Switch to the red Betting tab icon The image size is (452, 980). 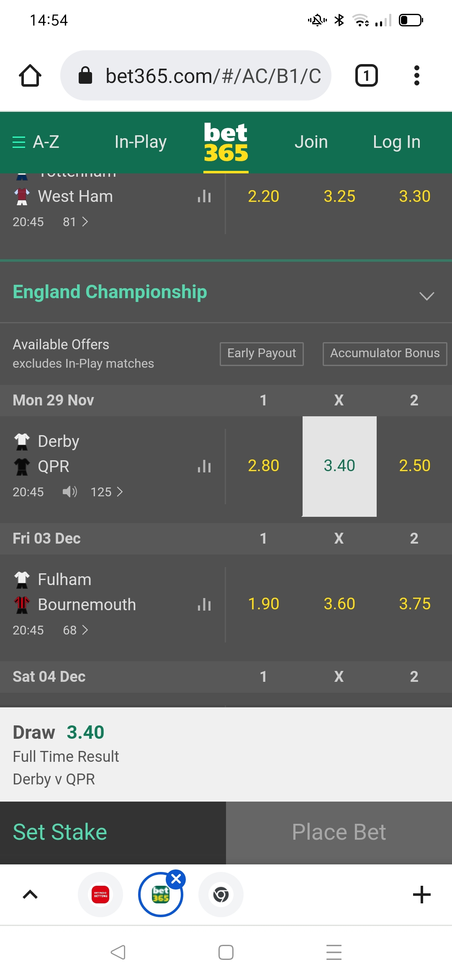(100, 895)
